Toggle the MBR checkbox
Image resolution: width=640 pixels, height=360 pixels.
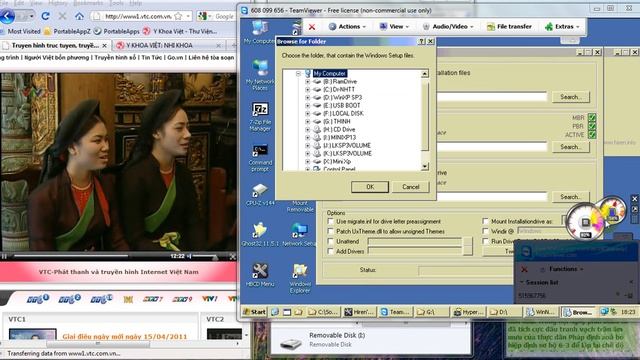point(592,118)
